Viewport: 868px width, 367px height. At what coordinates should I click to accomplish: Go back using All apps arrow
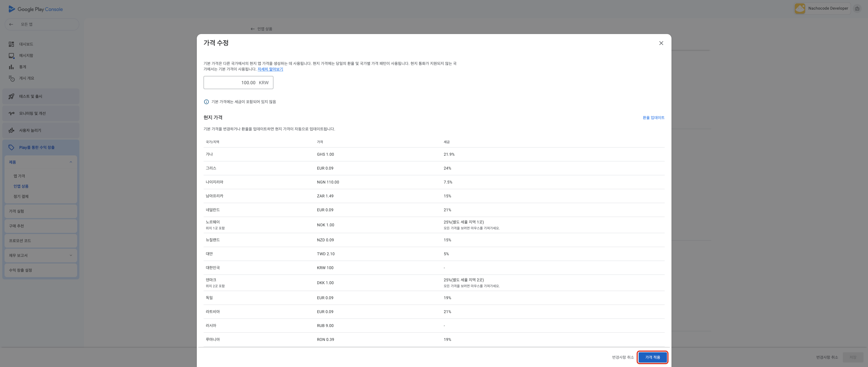click(11, 24)
